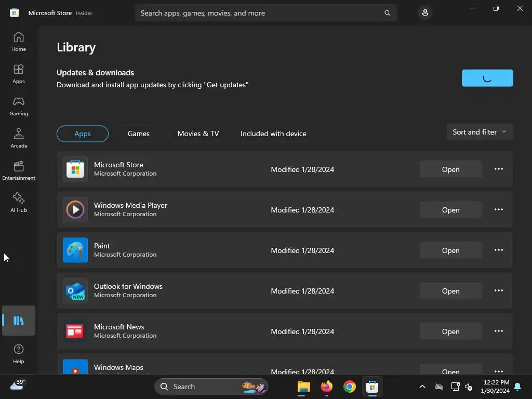Select the Apps filter tab

coord(83,134)
